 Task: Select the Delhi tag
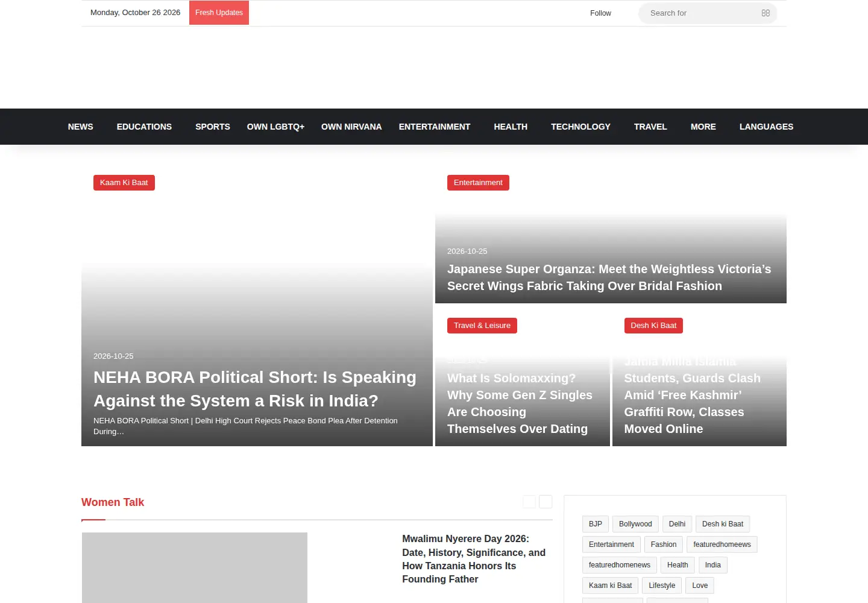click(677, 524)
